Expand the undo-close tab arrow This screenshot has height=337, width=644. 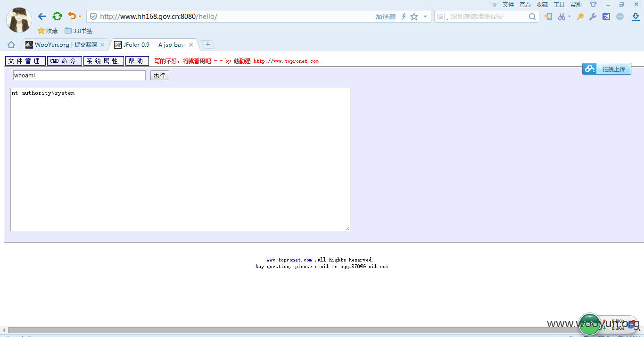click(x=80, y=17)
